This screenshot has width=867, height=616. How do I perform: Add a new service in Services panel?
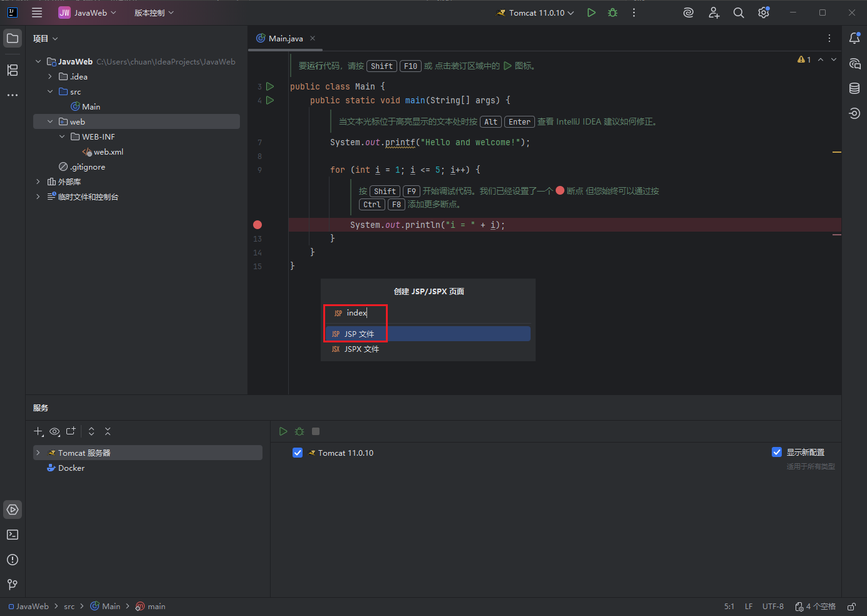point(38,431)
